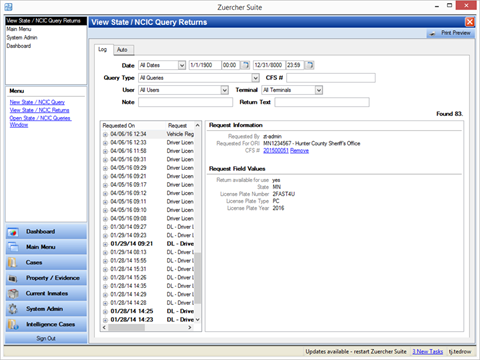Open Print Preview
This screenshot has width=480, height=360.
[x=451, y=33]
